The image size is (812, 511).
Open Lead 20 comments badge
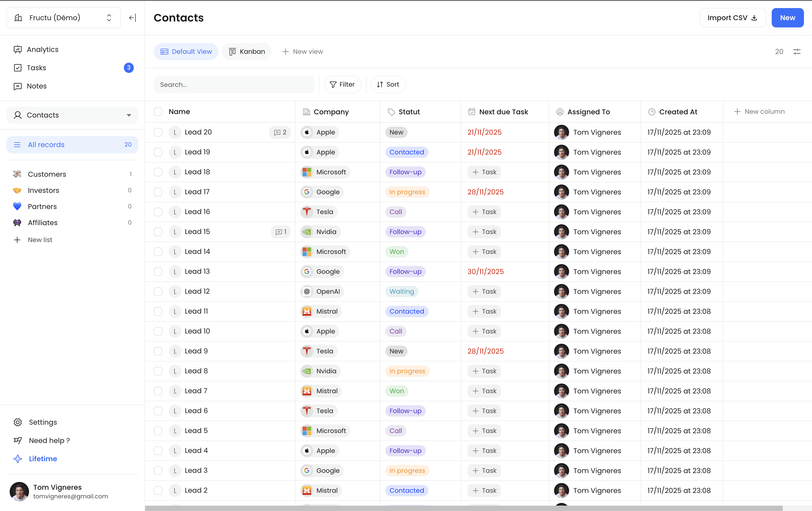pyautogui.click(x=280, y=132)
